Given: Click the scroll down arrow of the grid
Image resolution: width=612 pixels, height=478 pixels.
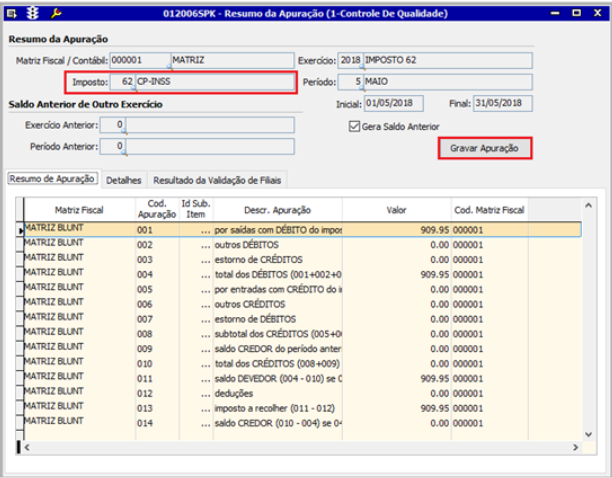Looking at the screenshot, I should coord(589,434).
